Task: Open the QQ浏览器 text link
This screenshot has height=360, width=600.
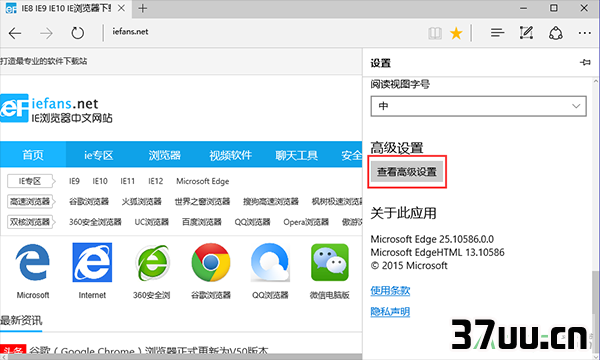Action: (253, 222)
